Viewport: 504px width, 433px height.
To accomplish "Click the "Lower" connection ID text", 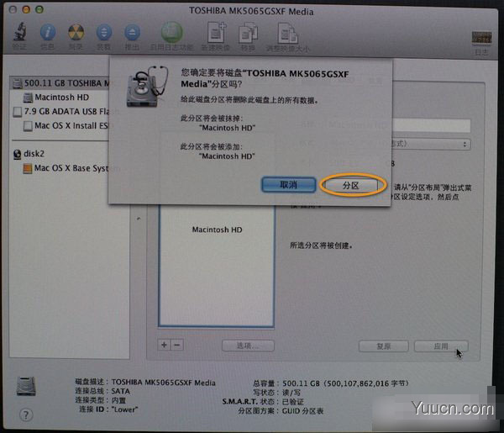I will [x=124, y=409].
